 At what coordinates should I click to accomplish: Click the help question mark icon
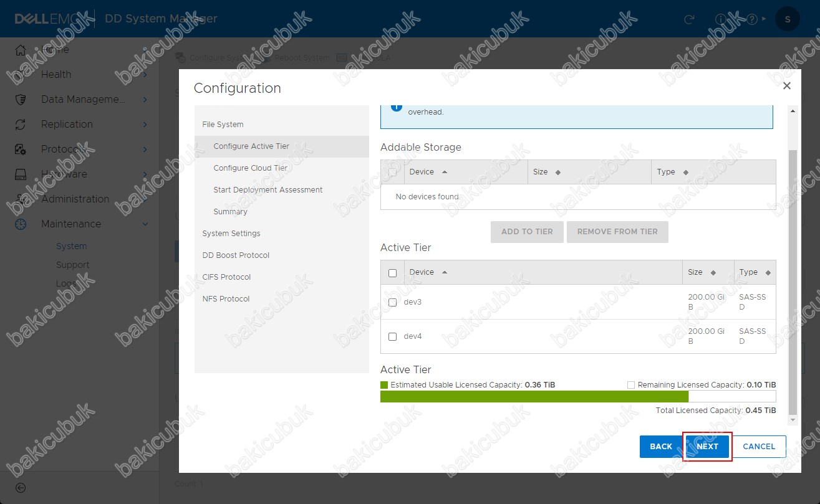pyautogui.click(x=752, y=19)
